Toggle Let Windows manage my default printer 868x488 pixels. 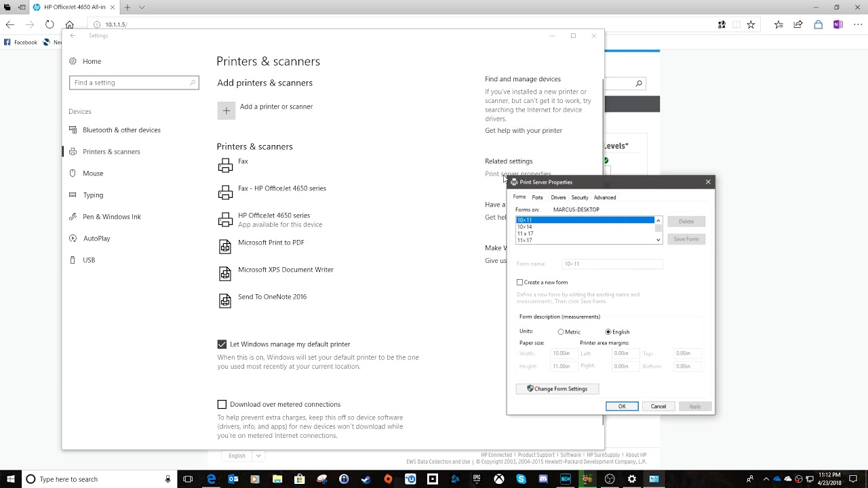[x=222, y=344]
